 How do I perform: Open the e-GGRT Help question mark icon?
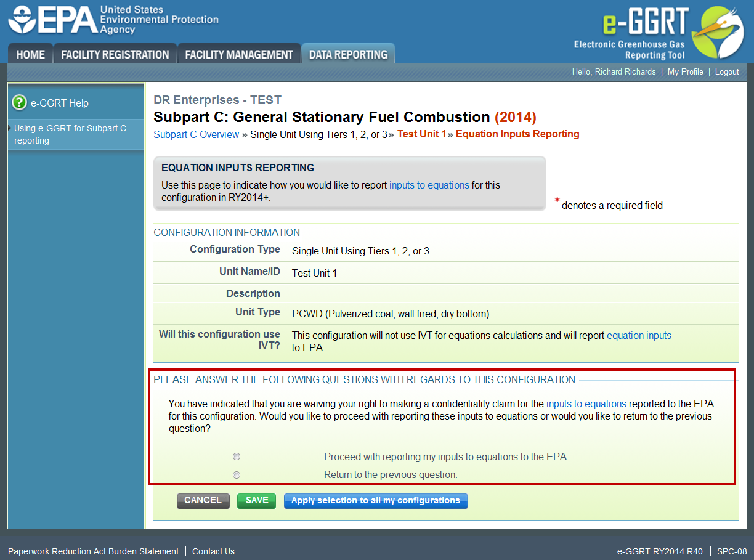(x=18, y=103)
